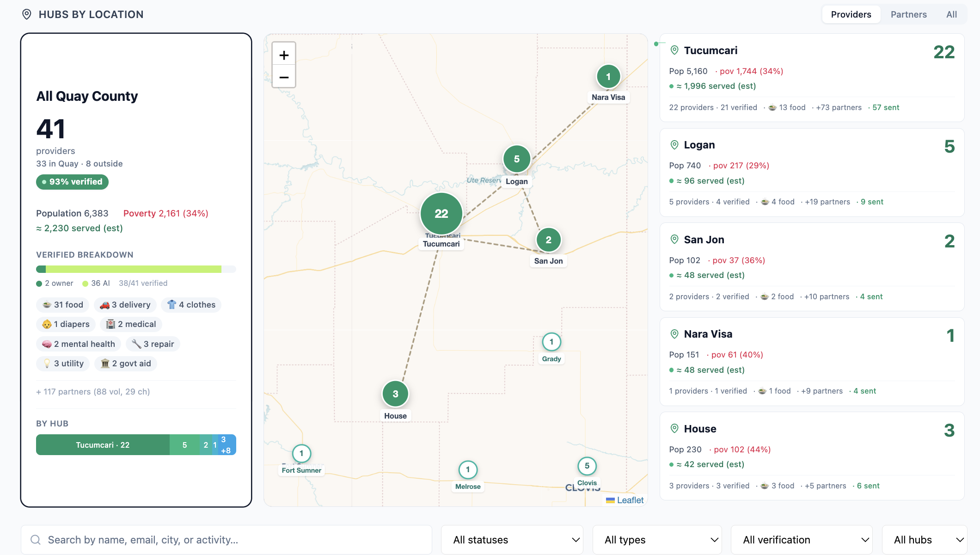This screenshot has width=980, height=555.
Task: Click the Melrose 1 map marker
Action: click(x=468, y=469)
